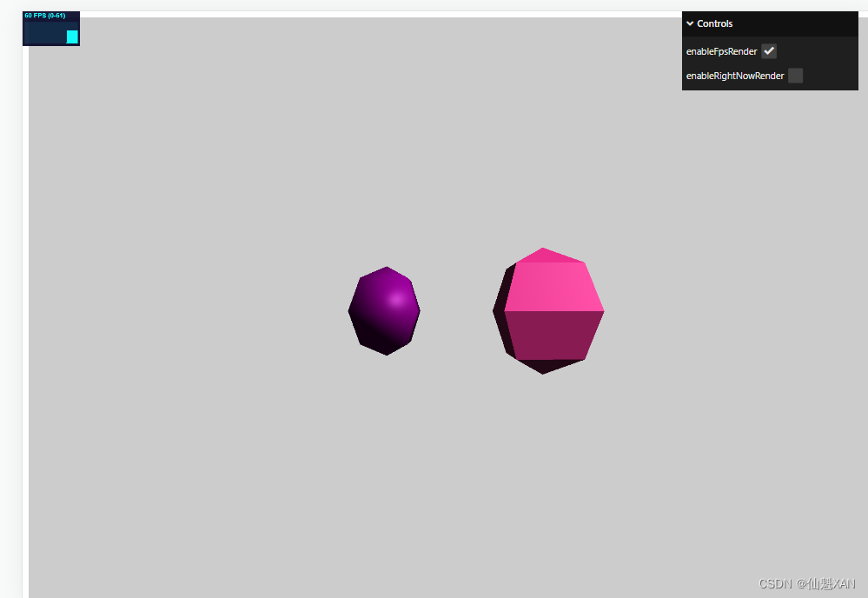Viewport: 868px width, 598px height.
Task: Click the shadow beside the pink dodecahedron
Action: (x=501, y=313)
